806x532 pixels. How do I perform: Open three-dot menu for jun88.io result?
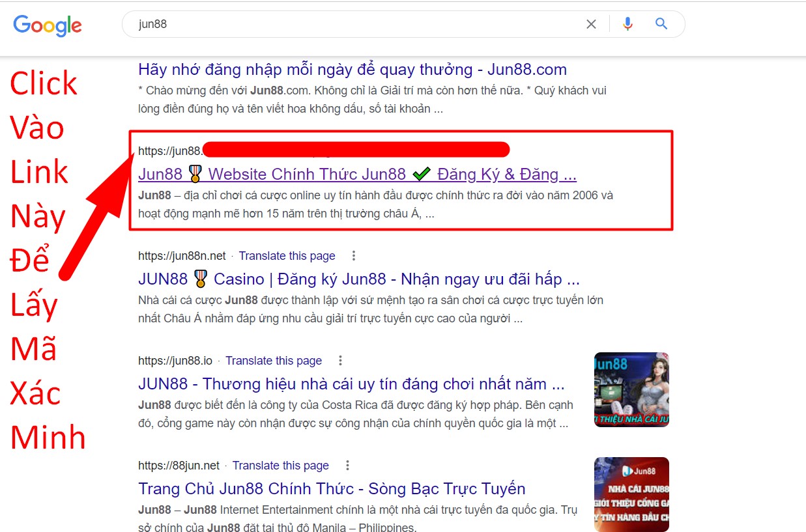pos(340,360)
